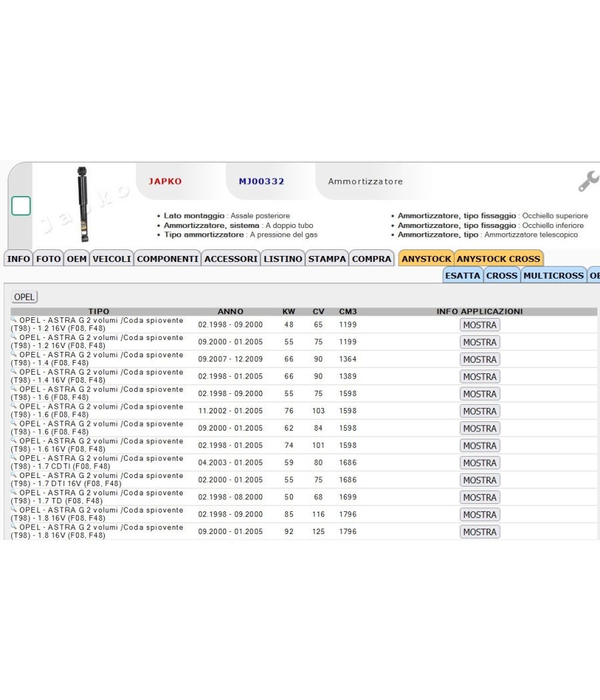The width and height of the screenshot is (600, 700).
Task: Click the Tipo ammortizzatore specification line
Action: (x=241, y=235)
